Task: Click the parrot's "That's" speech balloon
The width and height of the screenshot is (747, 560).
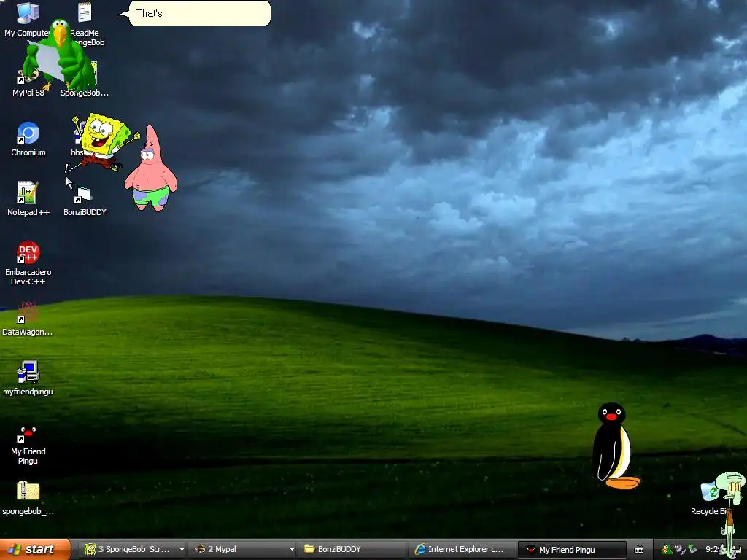Action: pyautogui.click(x=200, y=13)
